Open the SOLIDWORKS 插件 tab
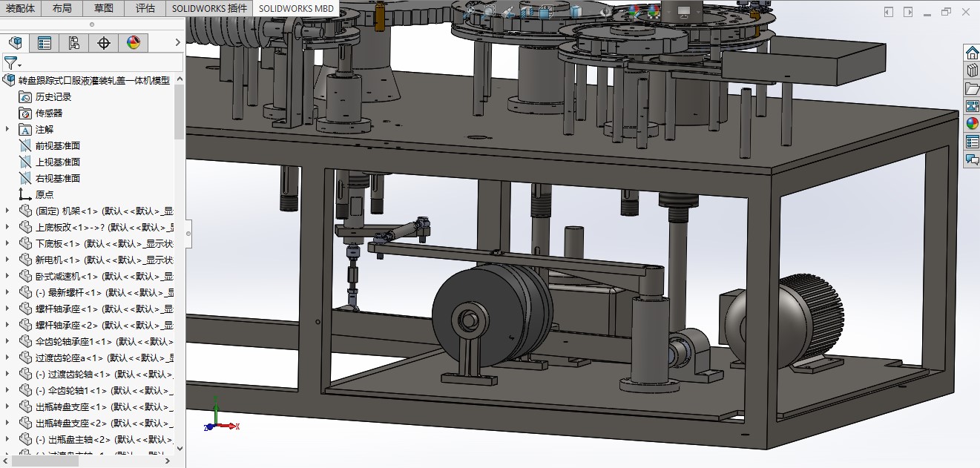The height and width of the screenshot is (468, 980). tap(209, 8)
